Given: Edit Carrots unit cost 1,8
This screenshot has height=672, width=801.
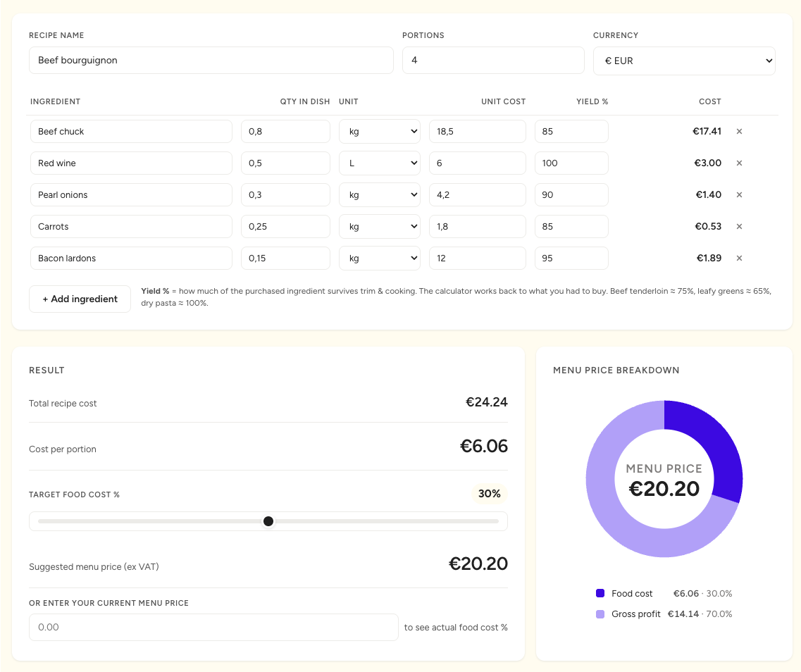Looking at the screenshot, I should coord(478,226).
